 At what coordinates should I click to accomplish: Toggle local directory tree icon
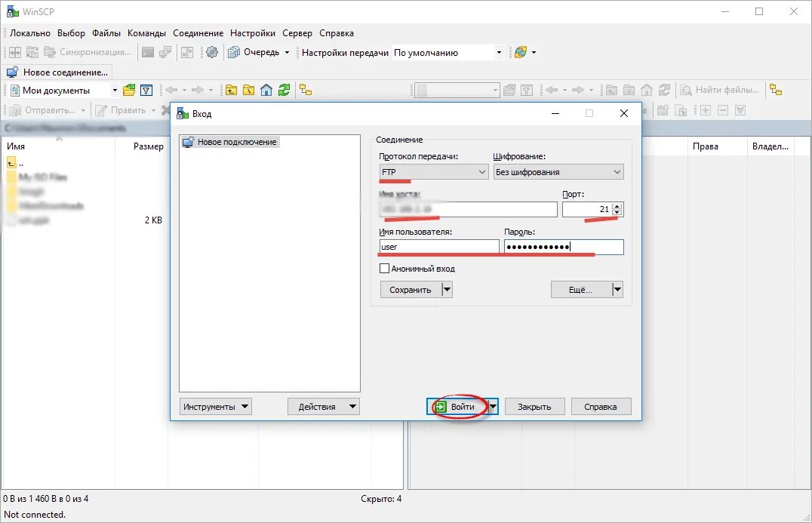pos(306,90)
